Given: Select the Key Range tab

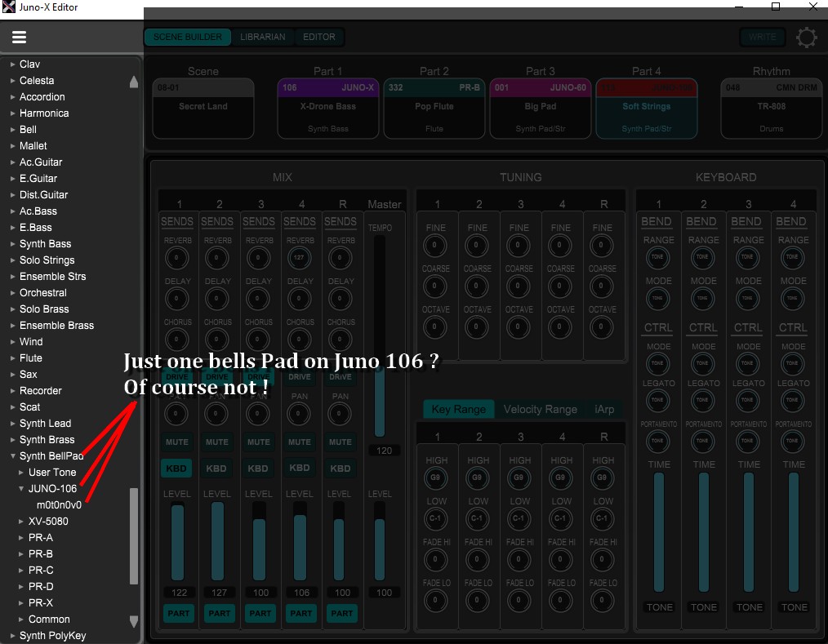Looking at the screenshot, I should [x=458, y=409].
